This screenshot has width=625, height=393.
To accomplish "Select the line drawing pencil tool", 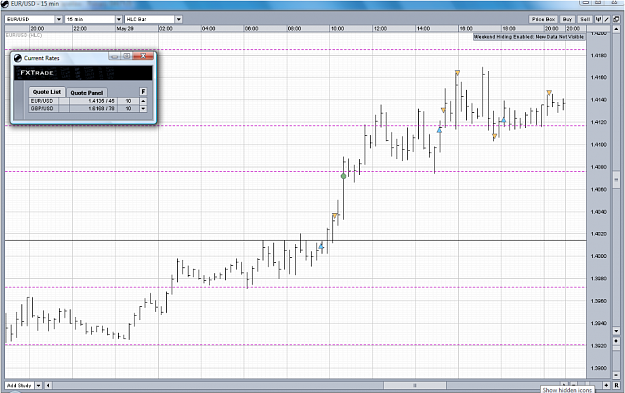I will point(606,19).
